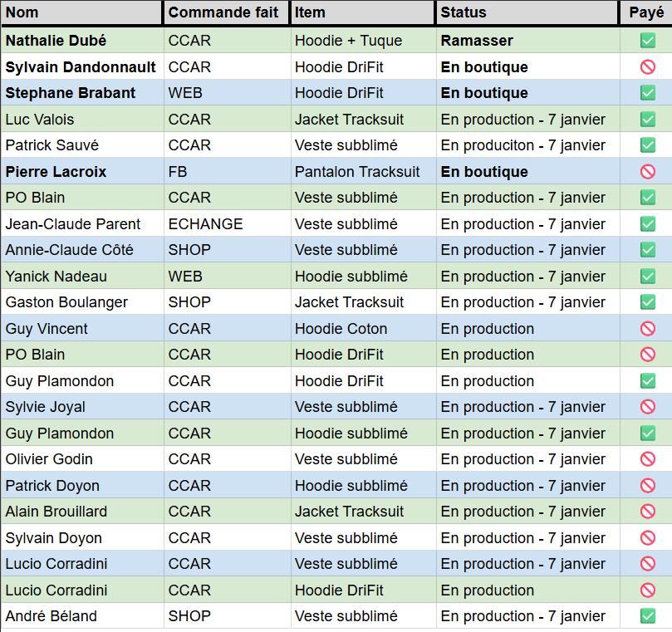
Task: Click Guy Vincent's red unpaid symbol
Action: pos(648,329)
